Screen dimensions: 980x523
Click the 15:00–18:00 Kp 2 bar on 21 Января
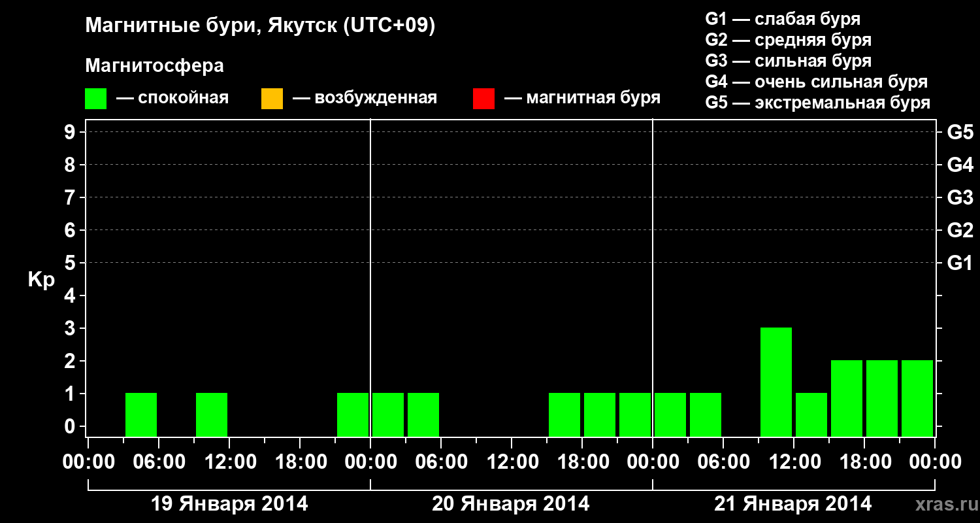847,398
